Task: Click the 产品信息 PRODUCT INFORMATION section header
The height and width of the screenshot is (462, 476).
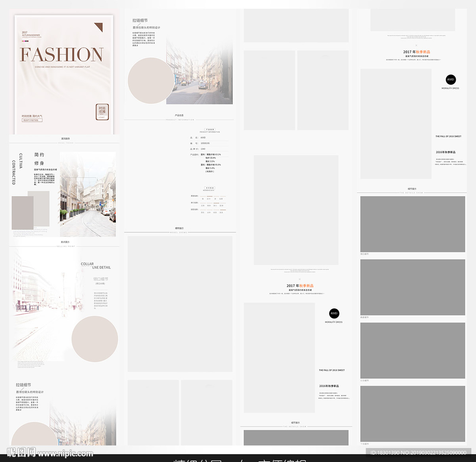Action: tap(179, 117)
